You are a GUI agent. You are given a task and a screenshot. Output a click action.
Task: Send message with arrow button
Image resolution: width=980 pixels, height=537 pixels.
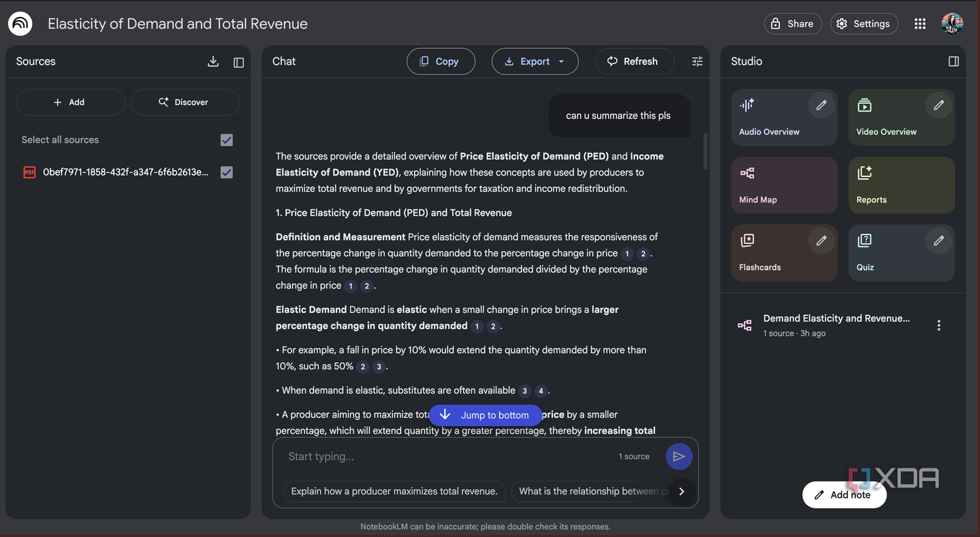pos(679,456)
